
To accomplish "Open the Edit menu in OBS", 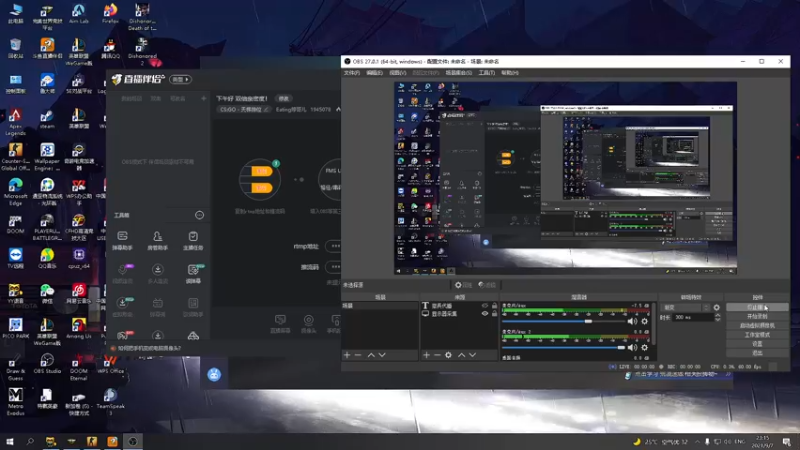I will (374, 73).
